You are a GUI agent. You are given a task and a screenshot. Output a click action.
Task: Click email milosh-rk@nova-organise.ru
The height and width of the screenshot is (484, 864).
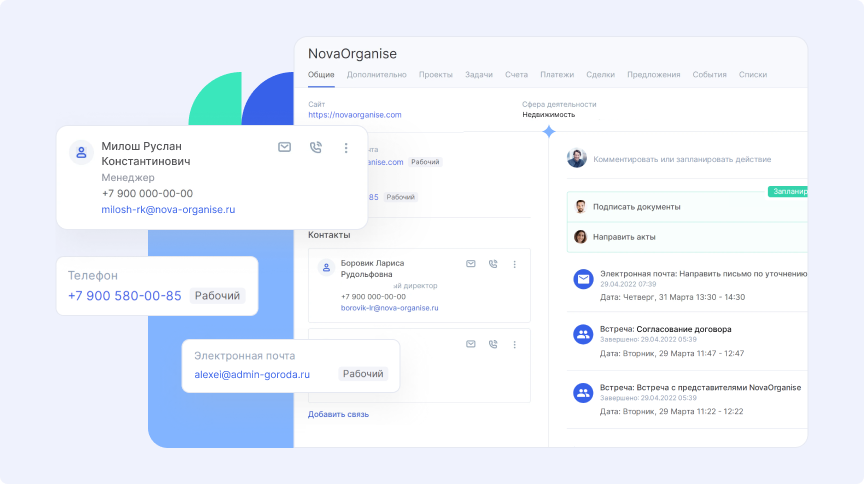168,210
